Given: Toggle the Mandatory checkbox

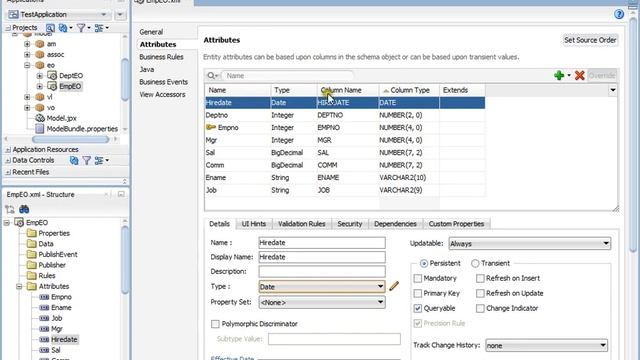Looking at the screenshot, I should pos(417,278).
